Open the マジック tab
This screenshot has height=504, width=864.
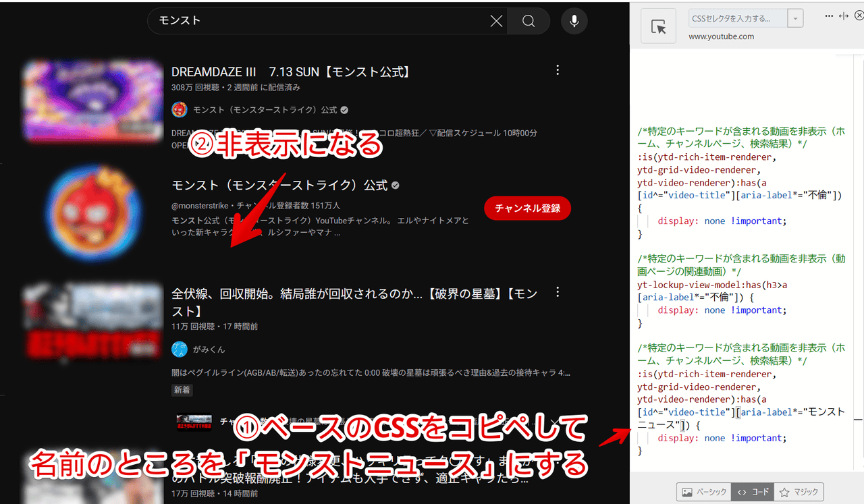[799, 493]
